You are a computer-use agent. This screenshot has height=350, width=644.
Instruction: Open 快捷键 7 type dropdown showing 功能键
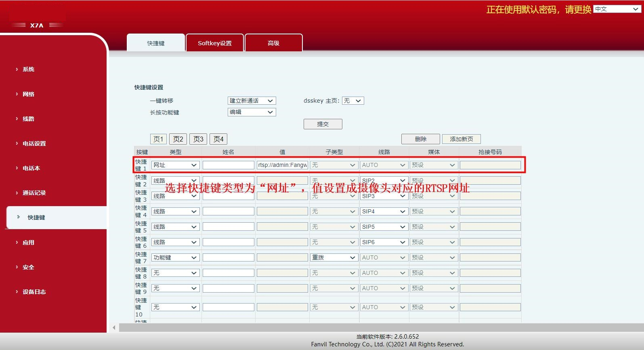(175, 257)
